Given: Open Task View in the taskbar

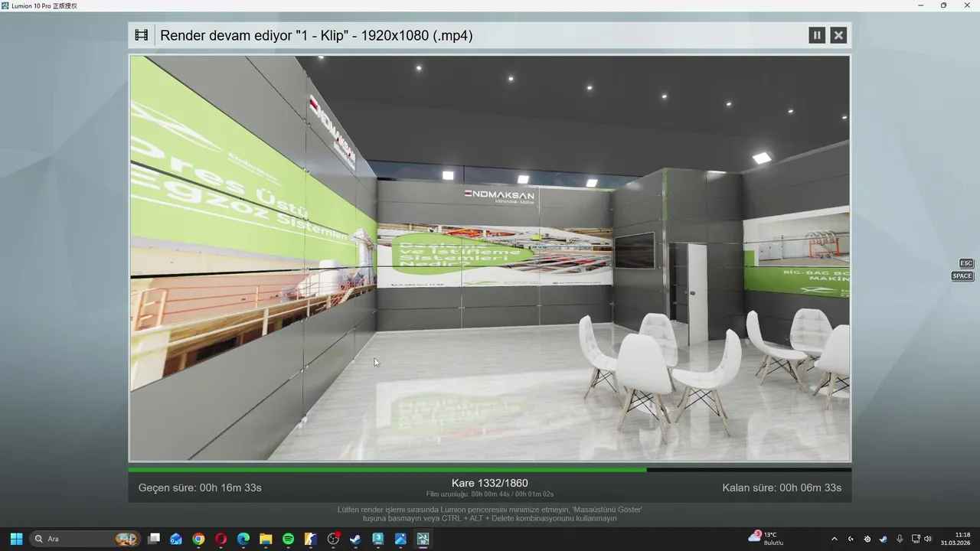Looking at the screenshot, I should 154,539.
